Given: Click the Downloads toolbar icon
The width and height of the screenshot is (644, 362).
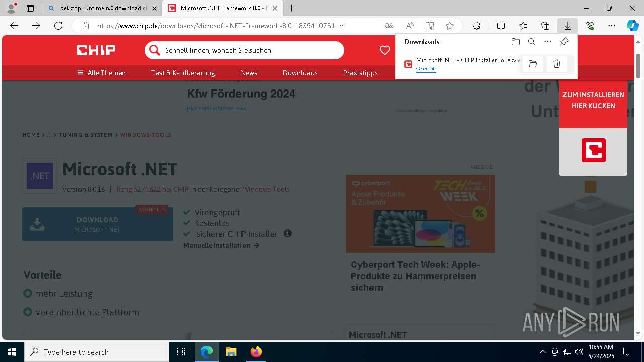Looking at the screenshot, I should [x=567, y=26].
